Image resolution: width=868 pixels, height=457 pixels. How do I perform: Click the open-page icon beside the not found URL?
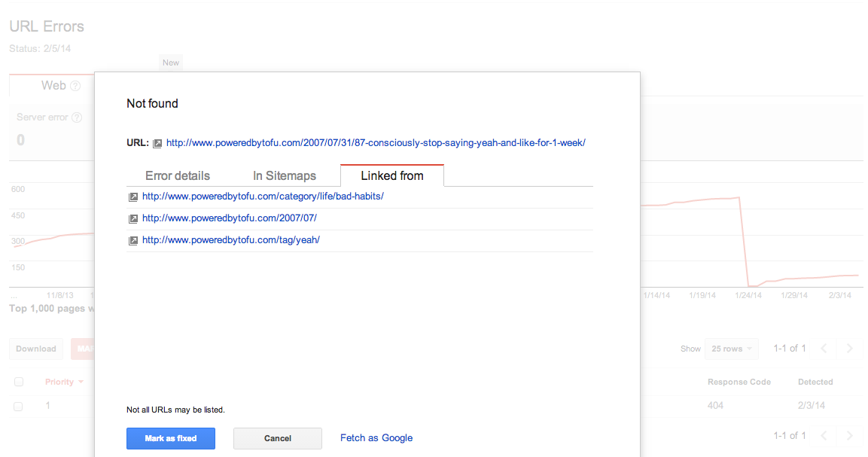pos(156,142)
